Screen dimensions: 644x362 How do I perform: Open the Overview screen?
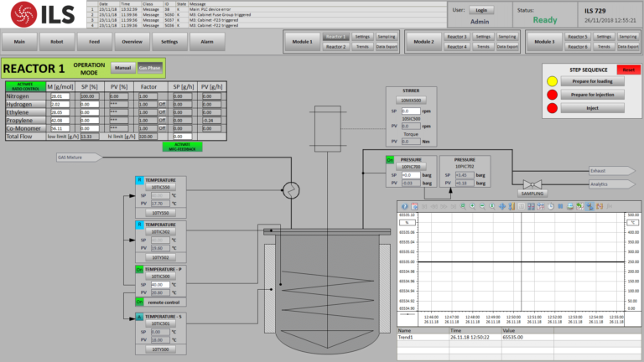tap(132, 40)
